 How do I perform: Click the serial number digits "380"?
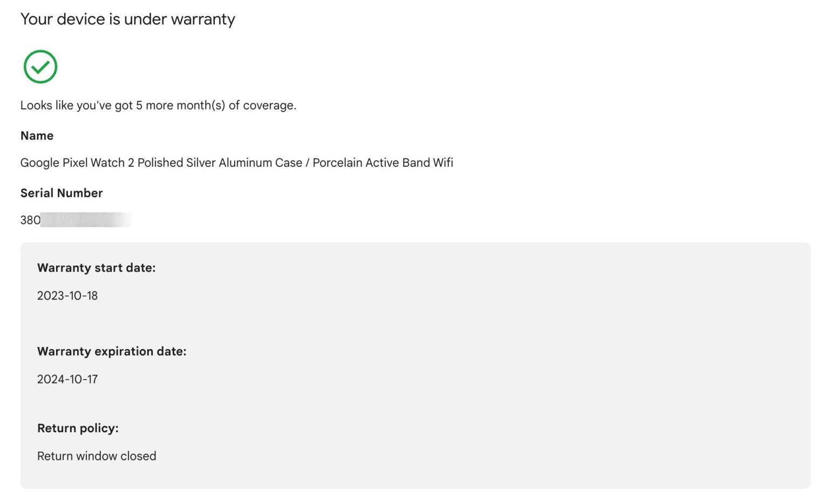point(30,220)
